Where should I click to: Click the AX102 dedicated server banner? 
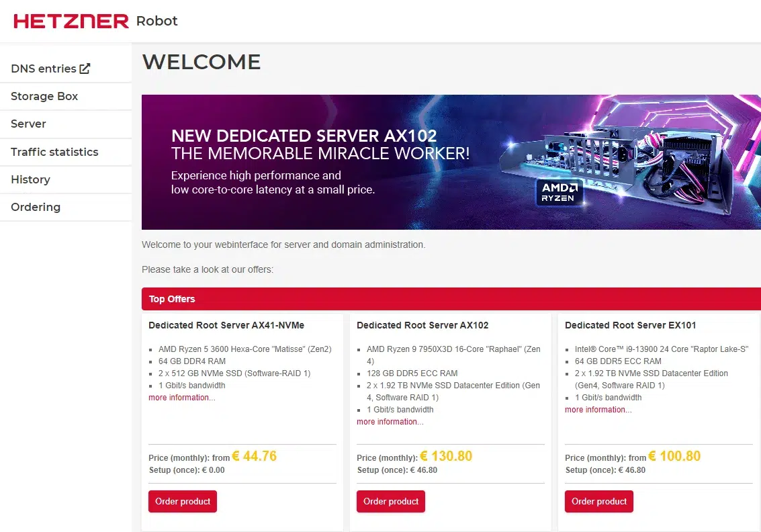tap(451, 162)
